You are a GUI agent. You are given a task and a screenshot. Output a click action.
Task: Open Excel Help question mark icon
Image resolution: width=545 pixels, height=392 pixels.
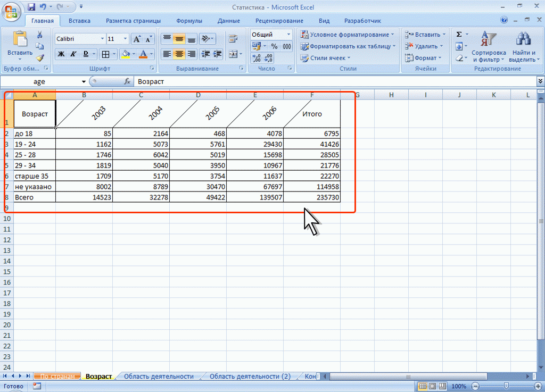(504, 21)
